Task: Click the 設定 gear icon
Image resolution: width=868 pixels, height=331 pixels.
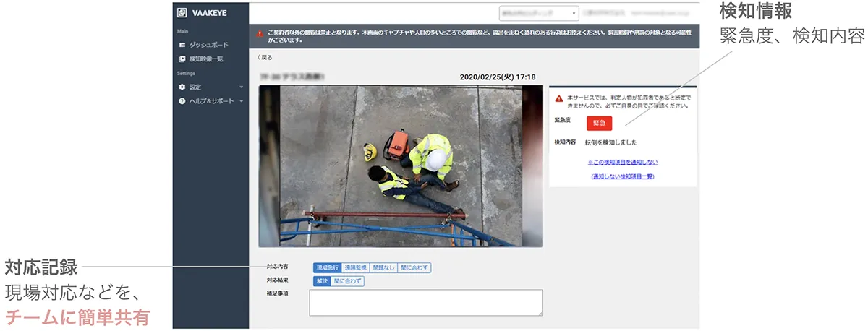Action: 182,87
